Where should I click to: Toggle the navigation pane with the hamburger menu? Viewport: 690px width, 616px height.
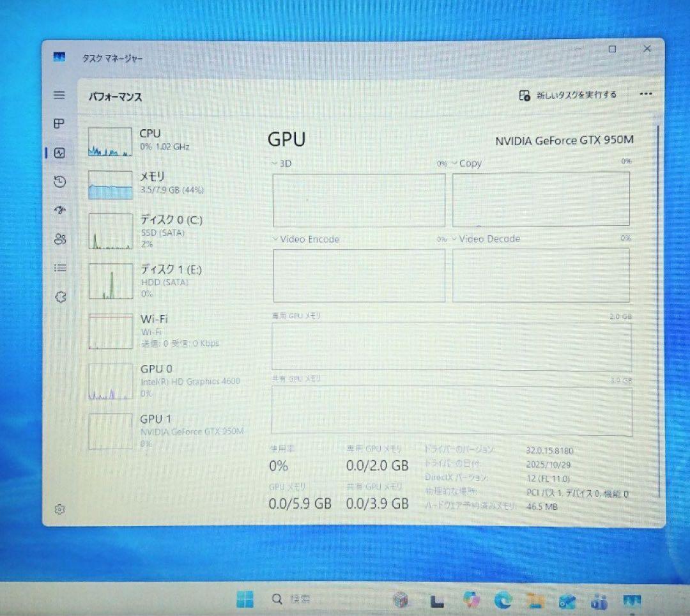[x=59, y=95]
